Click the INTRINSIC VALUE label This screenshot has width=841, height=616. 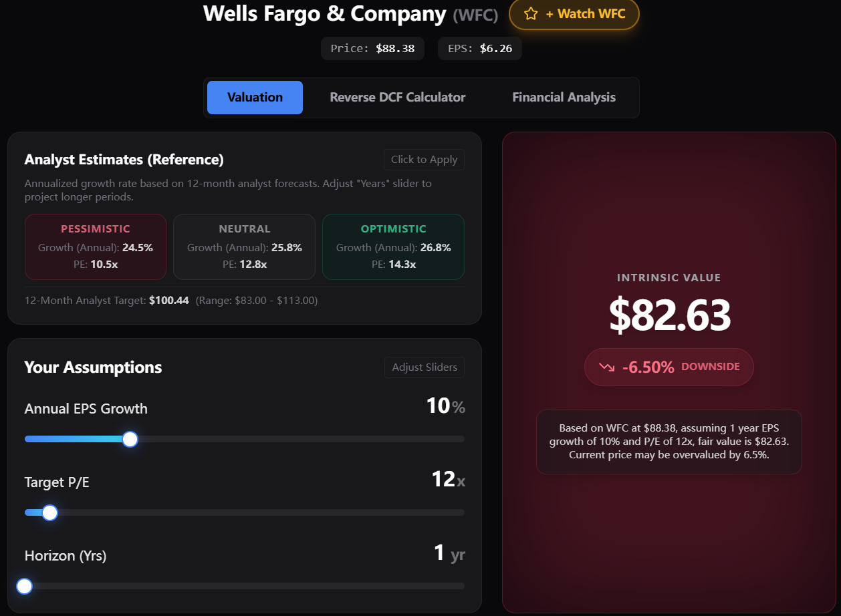(669, 278)
